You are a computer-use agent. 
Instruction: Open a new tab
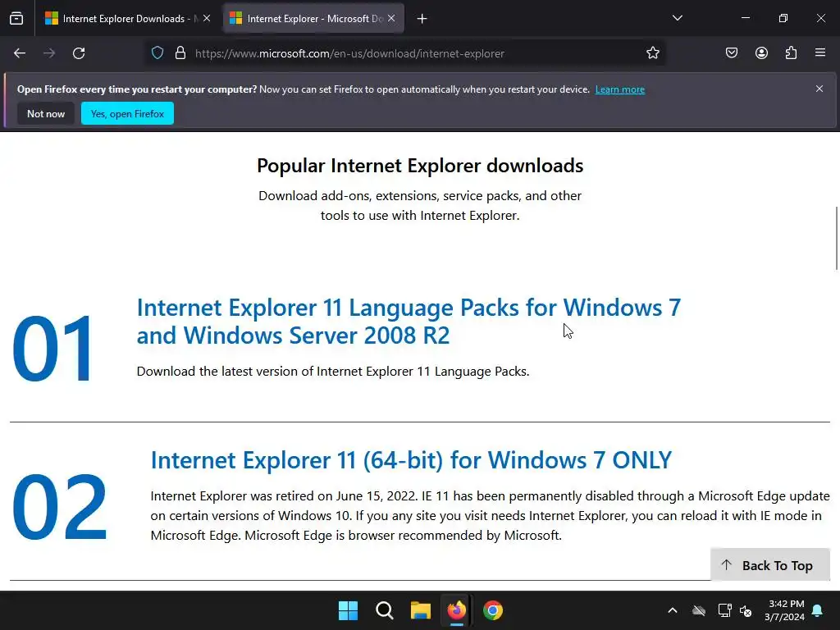(422, 19)
